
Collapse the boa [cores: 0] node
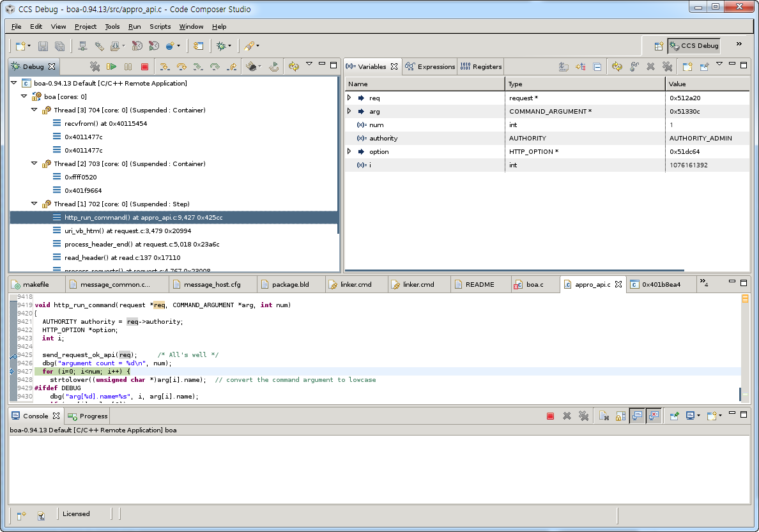pyautogui.click(x=24, y=96)
